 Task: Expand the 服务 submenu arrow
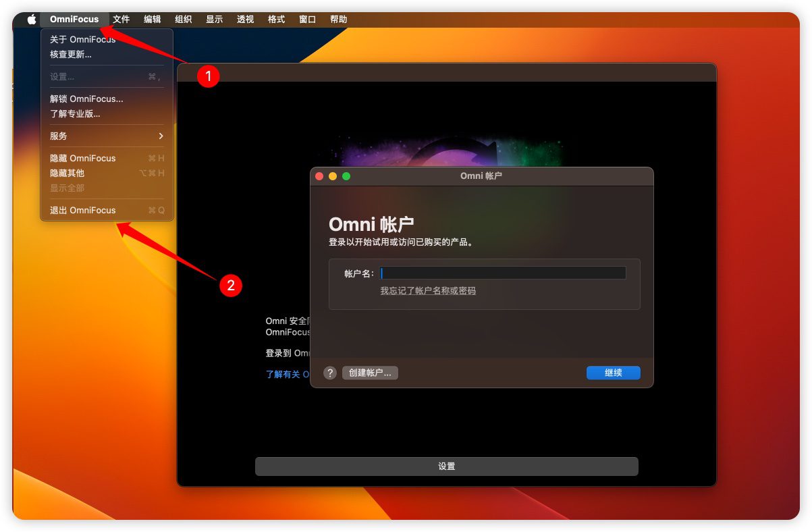tap(161, 136)
